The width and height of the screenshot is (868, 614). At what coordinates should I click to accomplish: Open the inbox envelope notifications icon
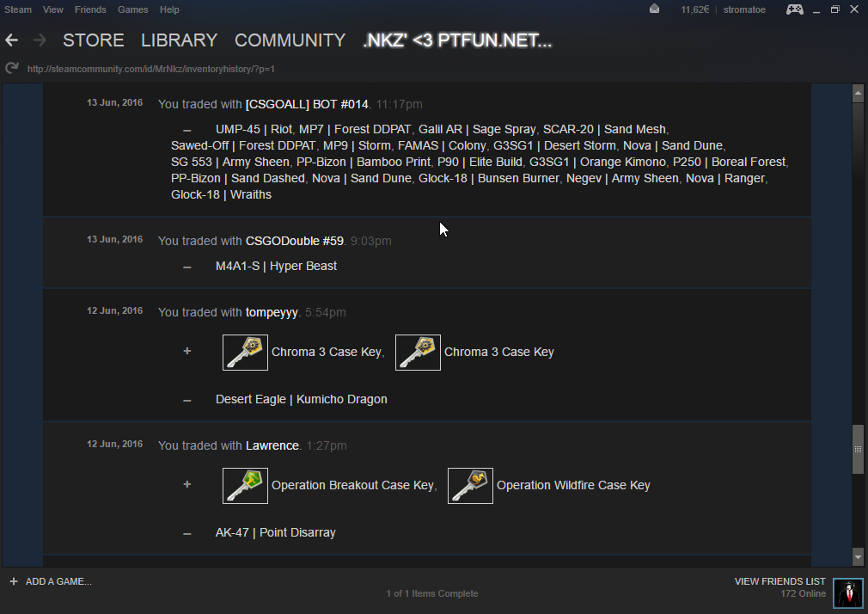pyautogui.click(x=654, y=9)
